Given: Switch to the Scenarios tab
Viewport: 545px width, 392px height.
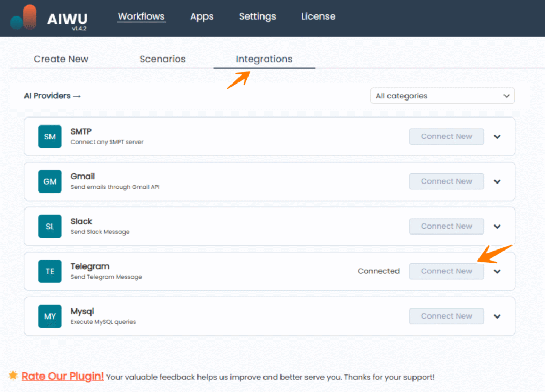Looking at the screenshot, I should (x=162, y=59).
